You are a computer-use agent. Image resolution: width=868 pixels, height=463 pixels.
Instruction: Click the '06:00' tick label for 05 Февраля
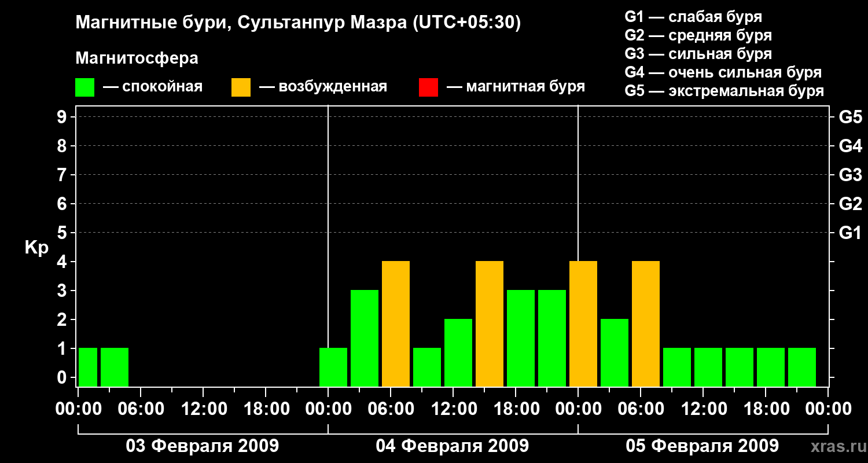[641, 409]
